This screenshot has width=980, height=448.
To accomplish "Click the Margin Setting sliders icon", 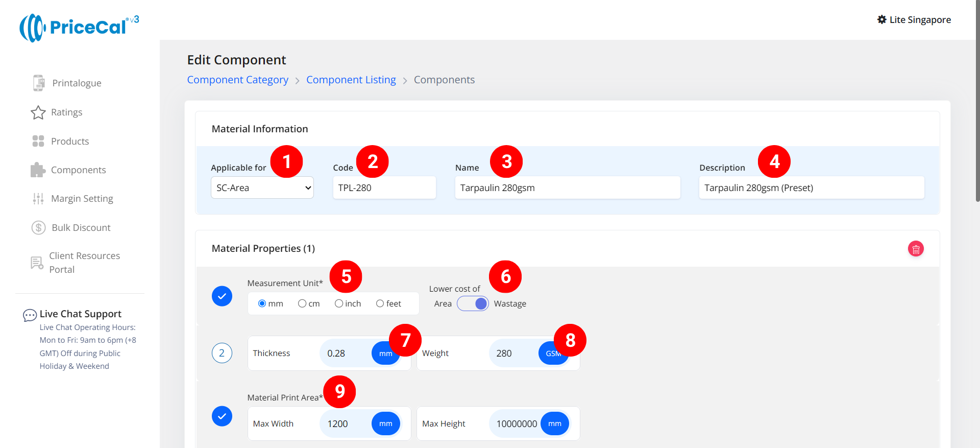I will click(38, 199).
